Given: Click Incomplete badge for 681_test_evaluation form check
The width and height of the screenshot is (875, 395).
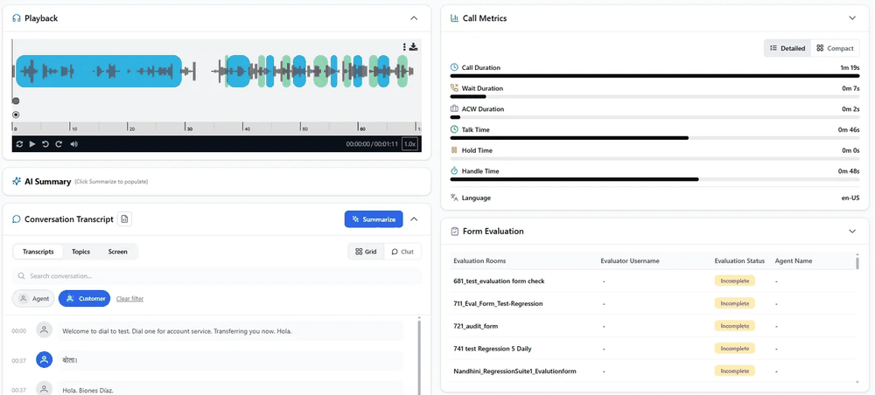Looking at the screenshot, I should [734, 281].
